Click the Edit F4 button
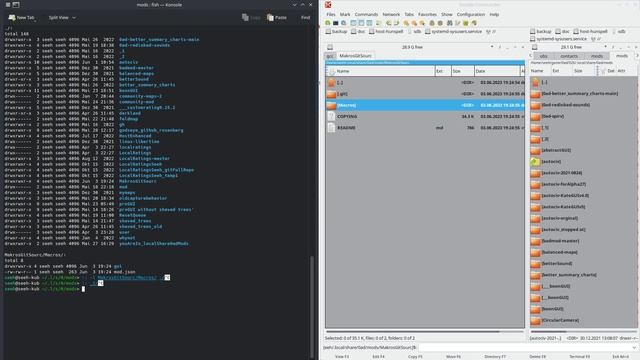Screen dimensions: 640x360 point(378,356)
